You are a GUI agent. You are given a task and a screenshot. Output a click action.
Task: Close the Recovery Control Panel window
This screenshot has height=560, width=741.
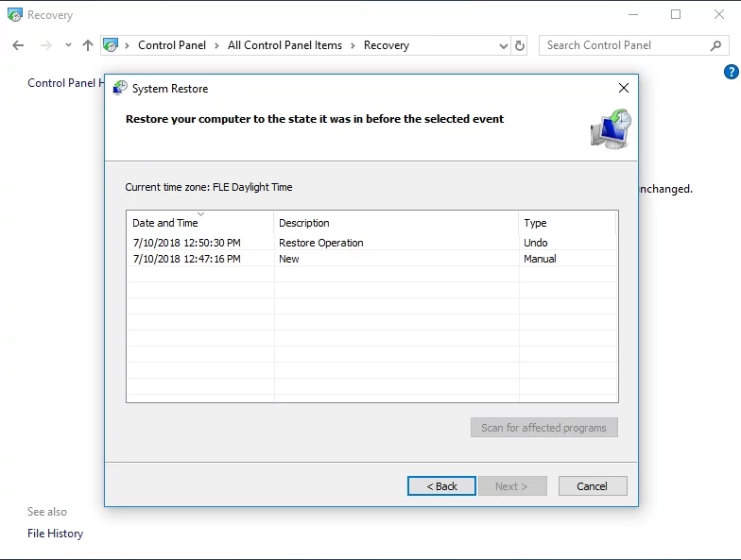718,15
